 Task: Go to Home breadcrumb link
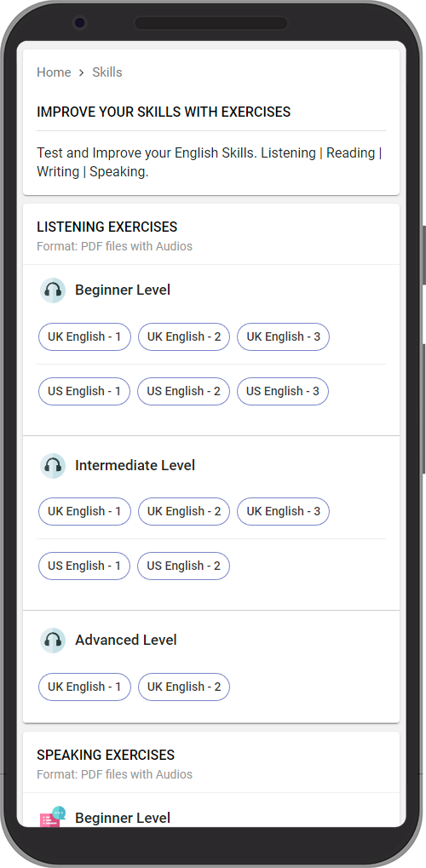click(54, 72)
